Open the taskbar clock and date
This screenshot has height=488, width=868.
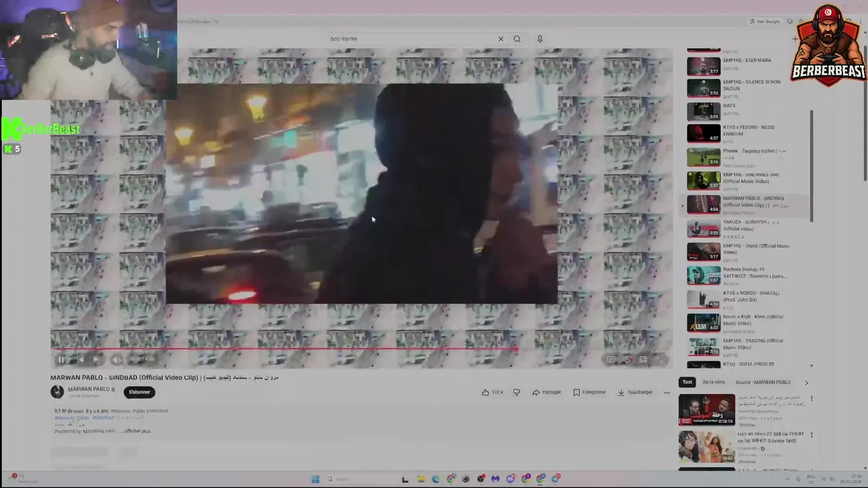click(850, 479)
